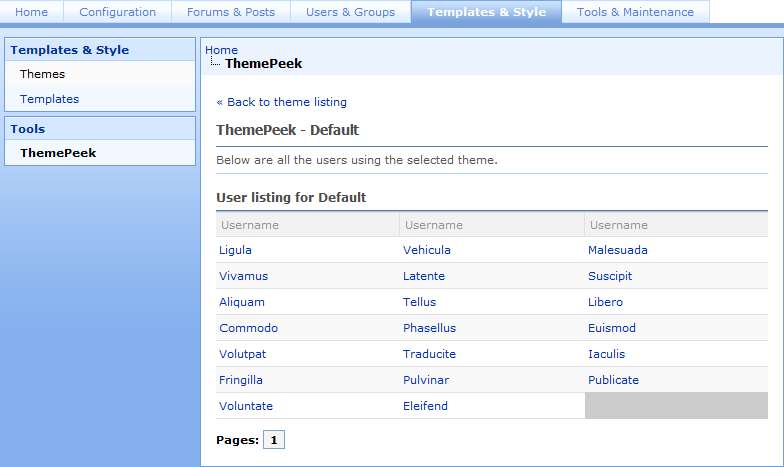
Task: Open Fringilla user entry
Action: click(242, 380)
